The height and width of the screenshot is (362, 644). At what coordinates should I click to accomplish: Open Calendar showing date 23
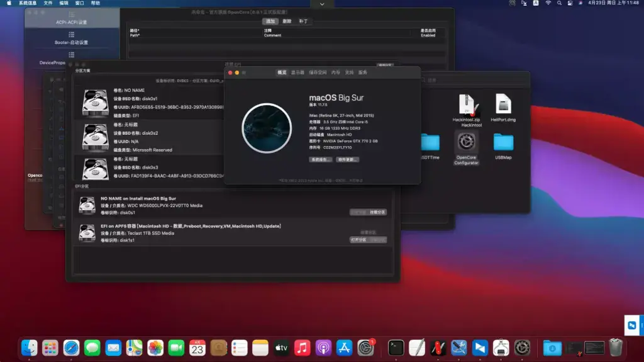197,348
